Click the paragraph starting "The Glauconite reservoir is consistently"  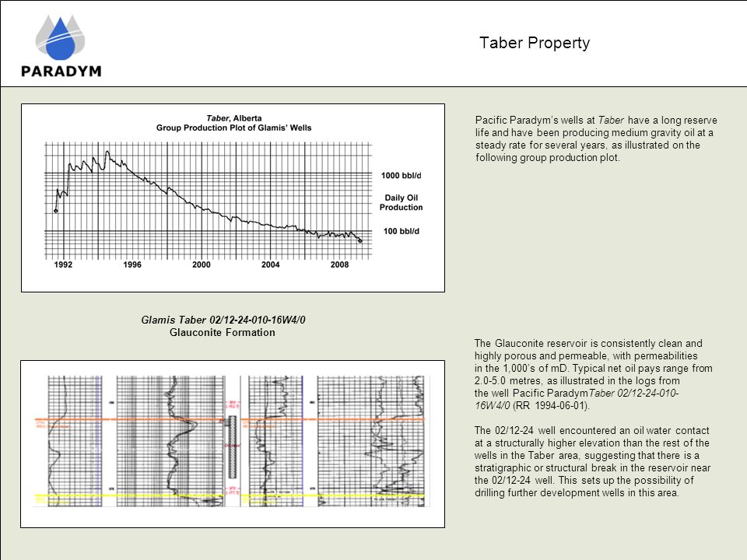point(593,374)
